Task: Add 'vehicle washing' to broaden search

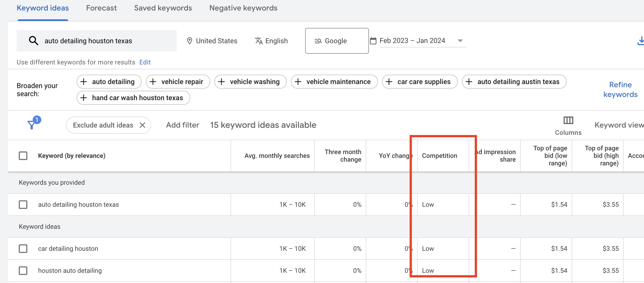Action: 250,82
